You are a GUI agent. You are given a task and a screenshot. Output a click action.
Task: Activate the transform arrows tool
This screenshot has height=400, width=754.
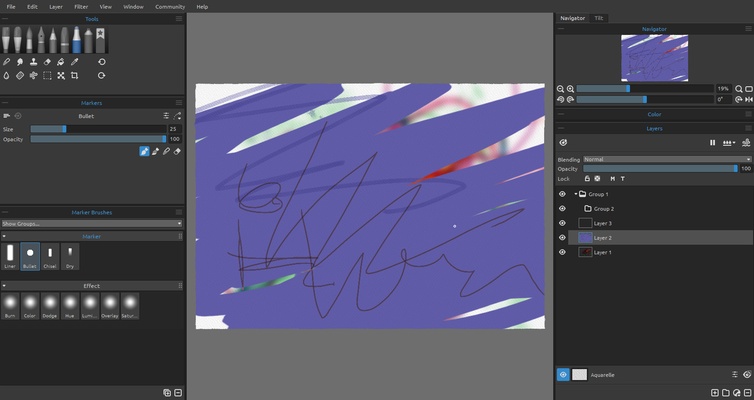click(x=61, y=75)
